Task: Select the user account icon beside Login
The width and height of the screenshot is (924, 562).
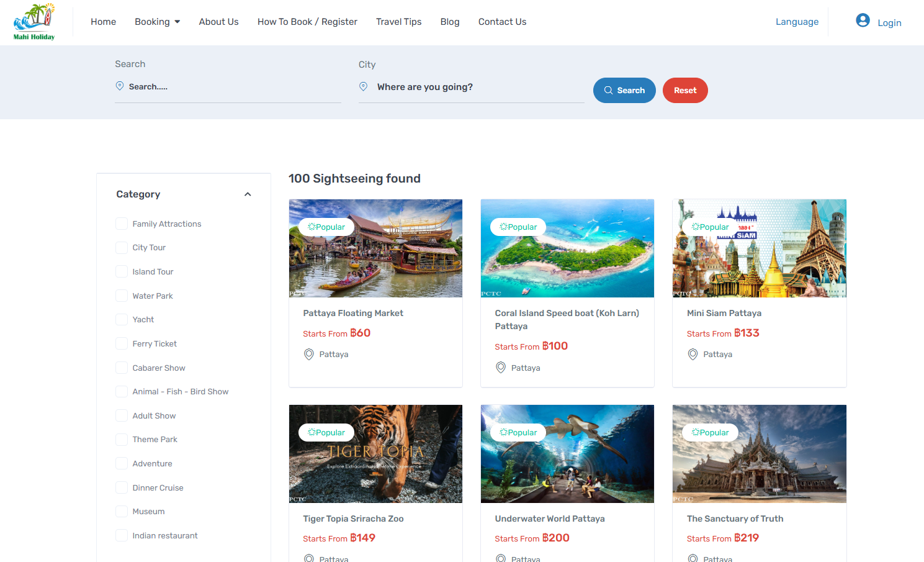Action: click(x=862, y=20)
